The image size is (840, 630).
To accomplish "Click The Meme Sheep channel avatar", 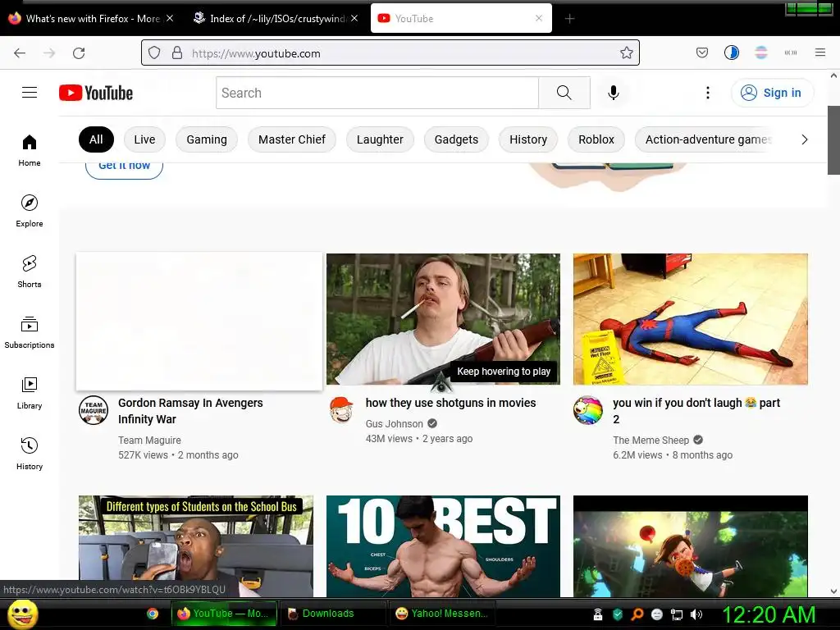I will 587,410.
